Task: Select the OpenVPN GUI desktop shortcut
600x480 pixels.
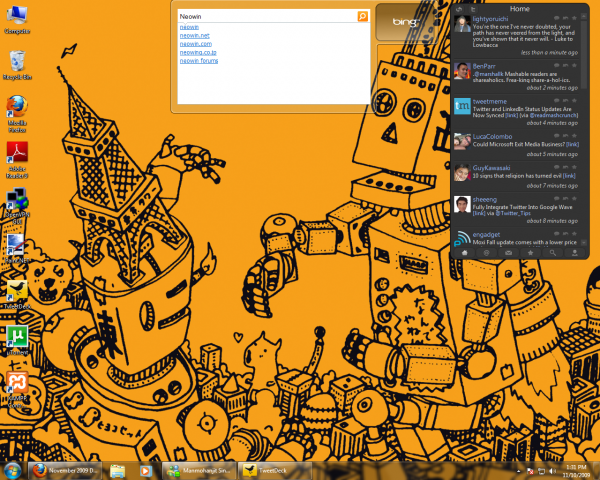Action: [x=17, y=206]
